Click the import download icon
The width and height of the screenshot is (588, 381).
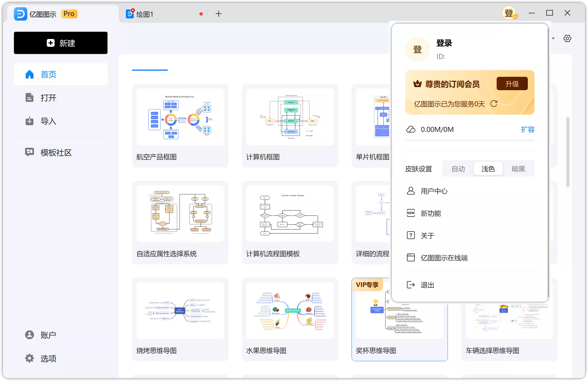[29, 121]
